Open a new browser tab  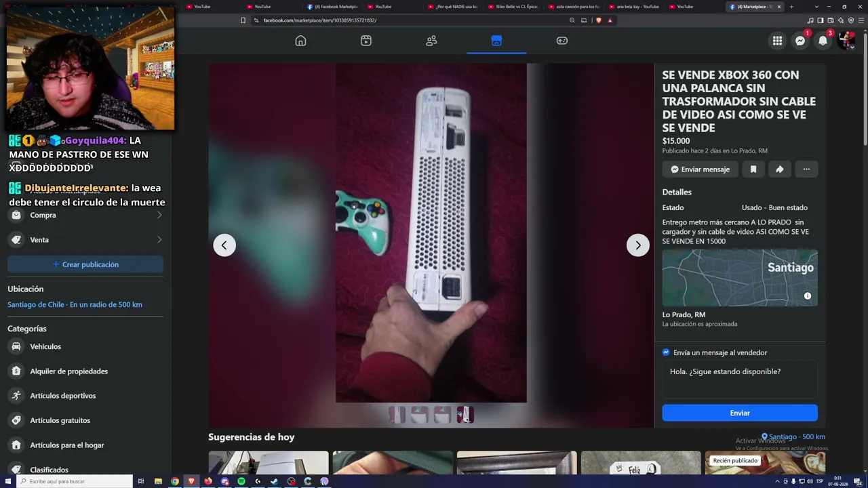tap(791, 7)
